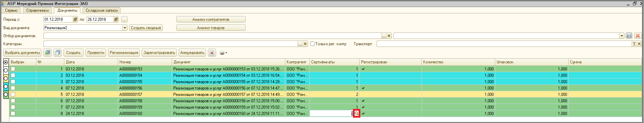
Task: Click the period end date field 26.12.2018
Action: click(100, 19)
